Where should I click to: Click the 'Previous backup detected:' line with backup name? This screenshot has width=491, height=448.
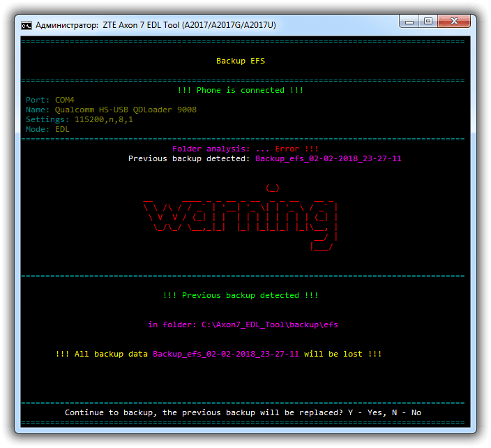pos(265,158)
